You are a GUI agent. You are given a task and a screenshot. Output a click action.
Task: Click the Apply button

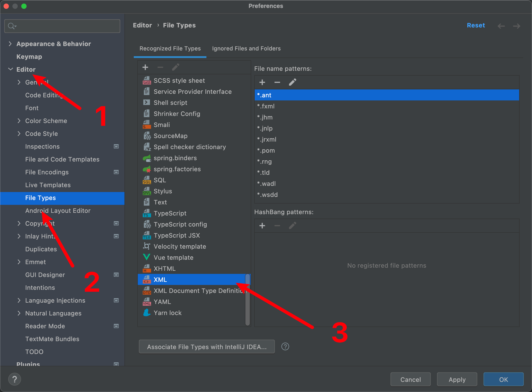point(457,379)
